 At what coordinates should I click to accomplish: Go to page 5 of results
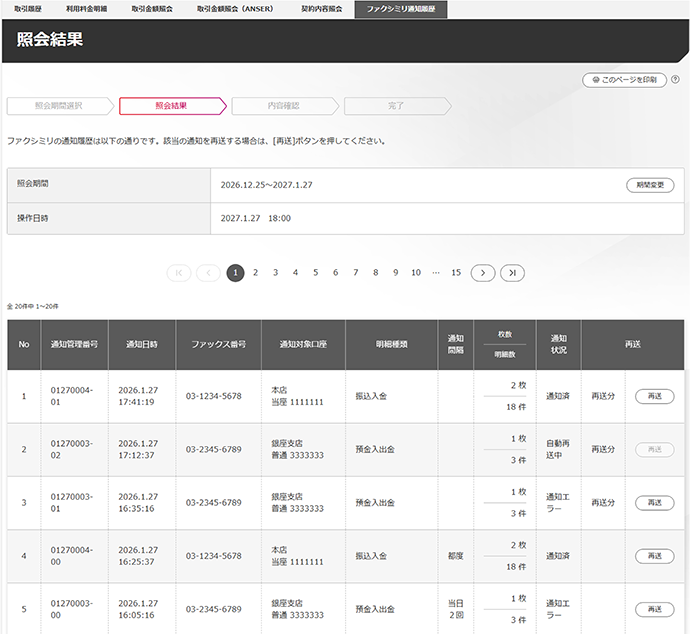(315, 272)
